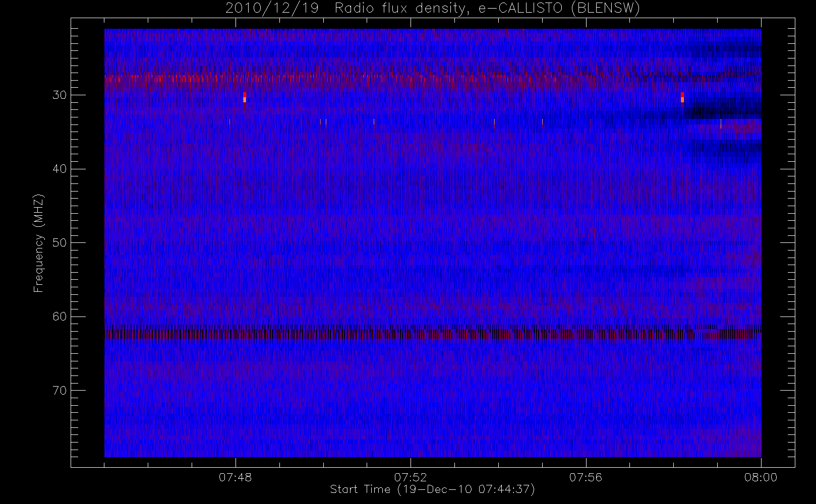Click the 07:52 time tick label

pyautogui.click(x=411, y=477)
